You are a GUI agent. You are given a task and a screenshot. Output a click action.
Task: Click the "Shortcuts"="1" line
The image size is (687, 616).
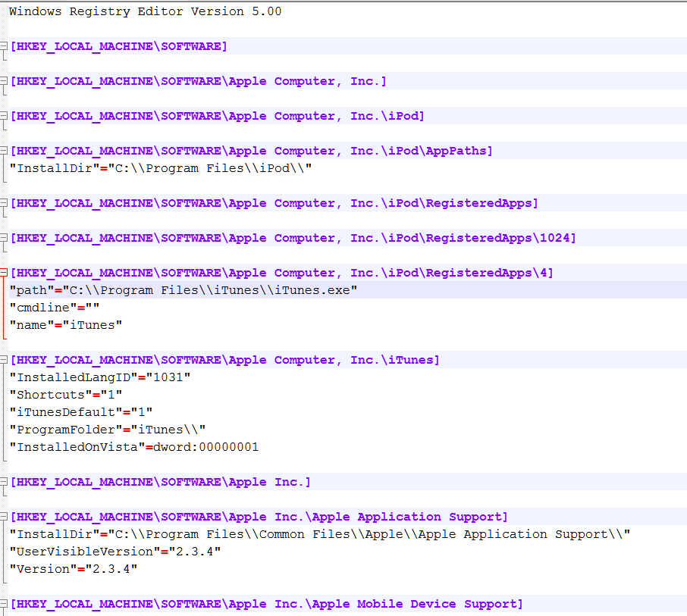66,395
